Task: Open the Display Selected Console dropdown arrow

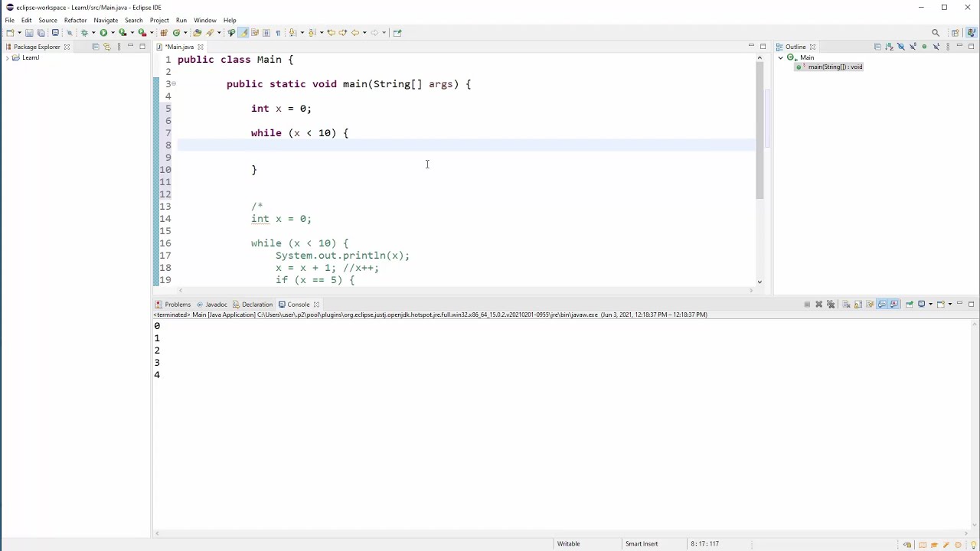Action: coord(930,305)
